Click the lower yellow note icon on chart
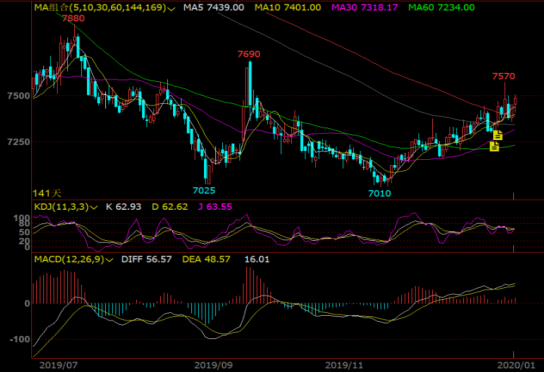Viewport: 545px width, 373px height. 494,146
